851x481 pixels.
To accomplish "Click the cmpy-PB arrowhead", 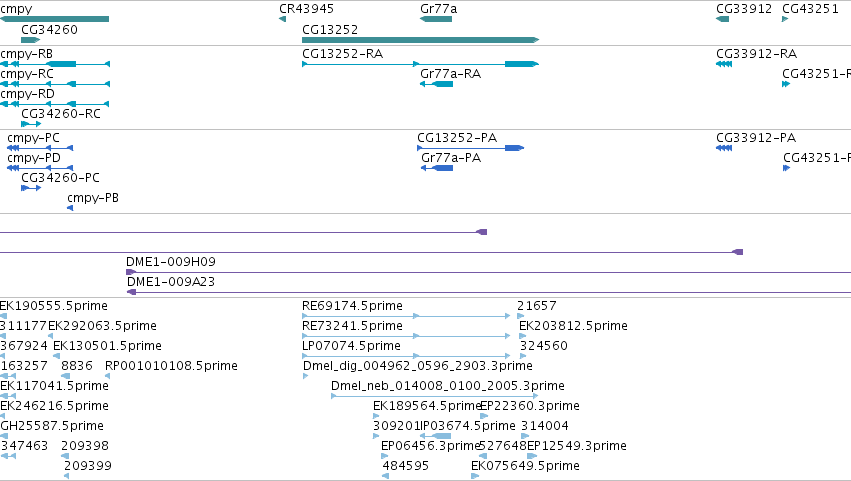I will tap(70, 208).
